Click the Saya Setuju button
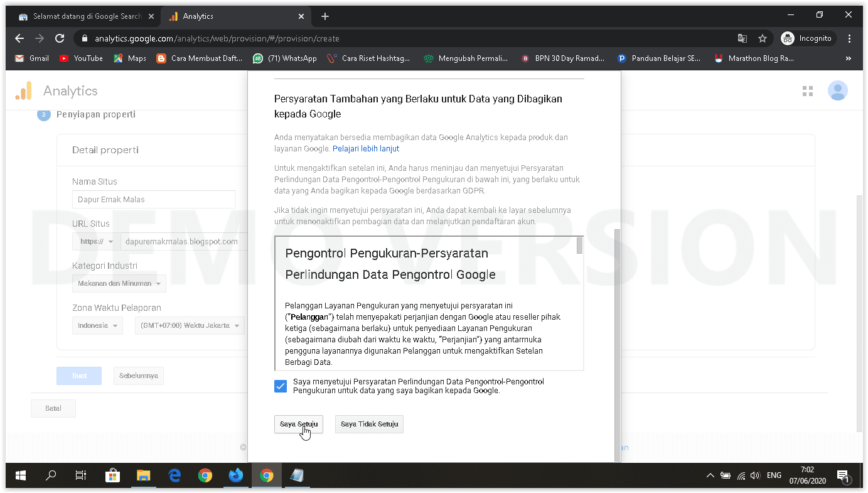The height and width of the screenshot is (493, 868). coord(299,424)
